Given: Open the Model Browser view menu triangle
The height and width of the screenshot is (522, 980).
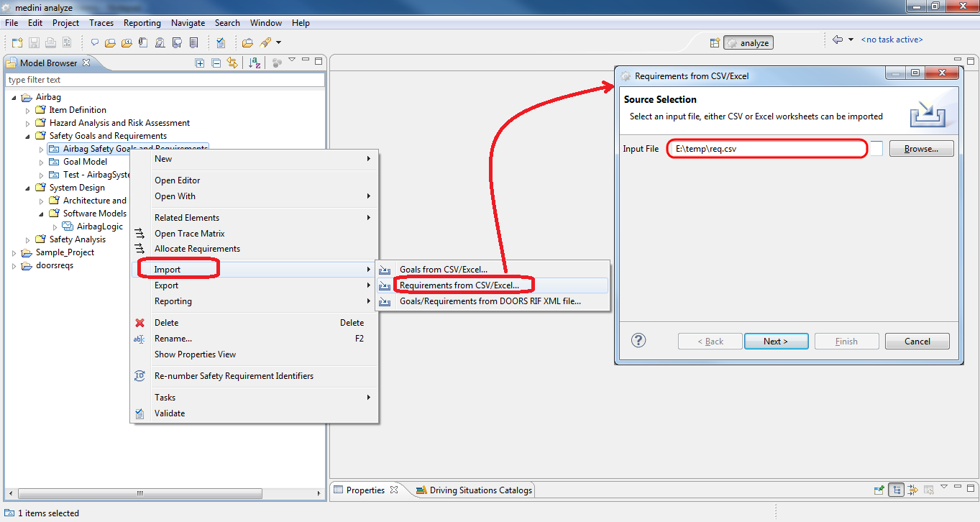Looking at the screenshot, I should 292,60.
